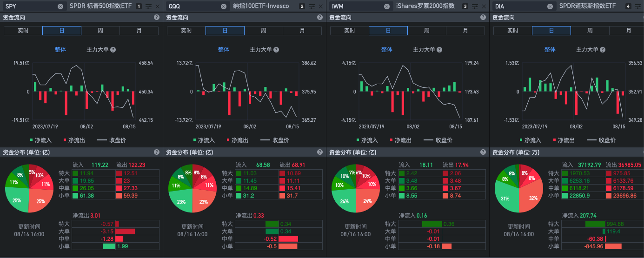Switch IWM panel to 周 tab

[x=427, y=31]
